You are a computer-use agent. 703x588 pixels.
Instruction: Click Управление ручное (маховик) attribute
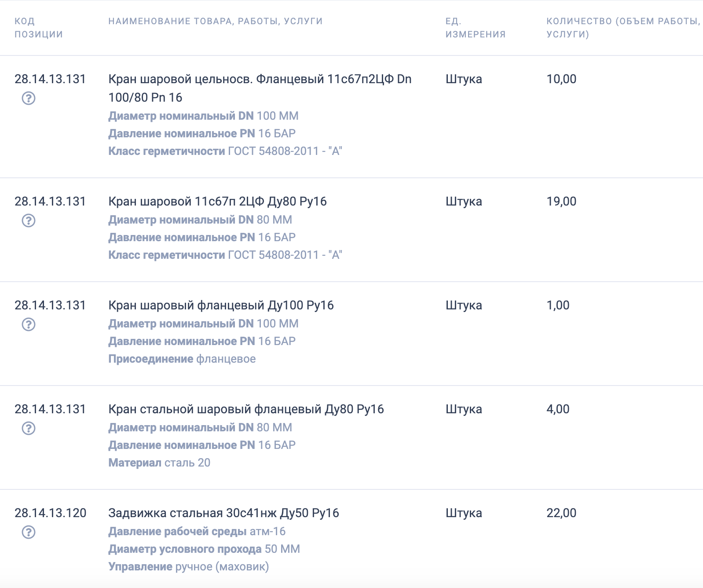[x=189, y=567]
